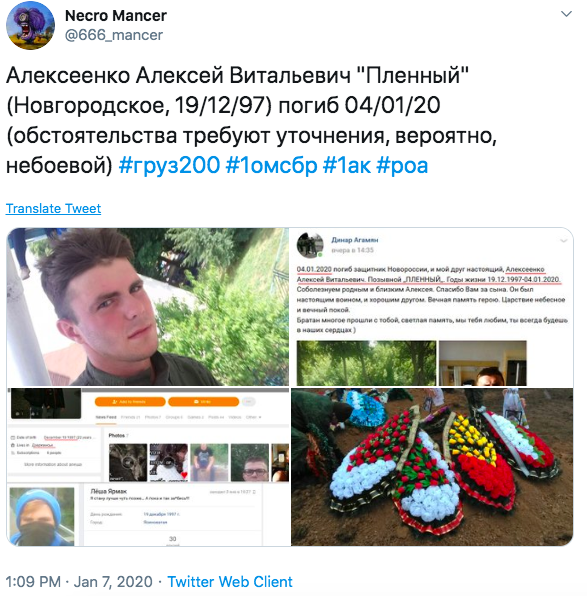Open the selfie photo of young man

pyautogui.click(x=148, y=307)
